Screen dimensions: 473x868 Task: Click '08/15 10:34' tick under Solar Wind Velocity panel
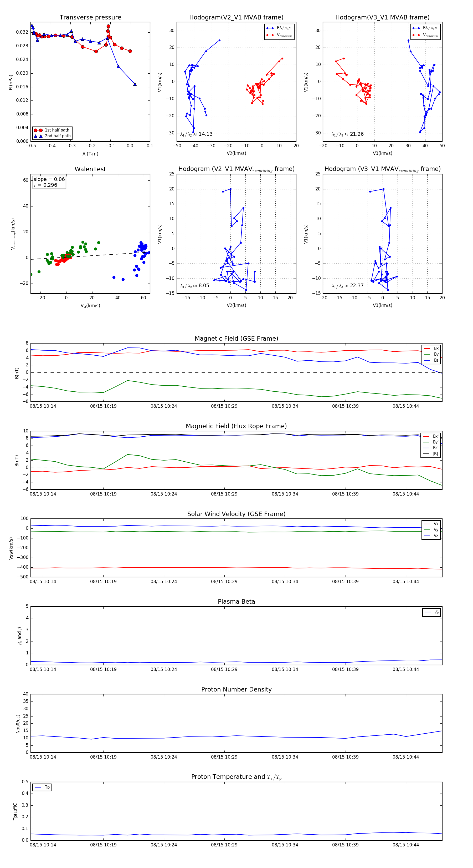tap(285, 582)
